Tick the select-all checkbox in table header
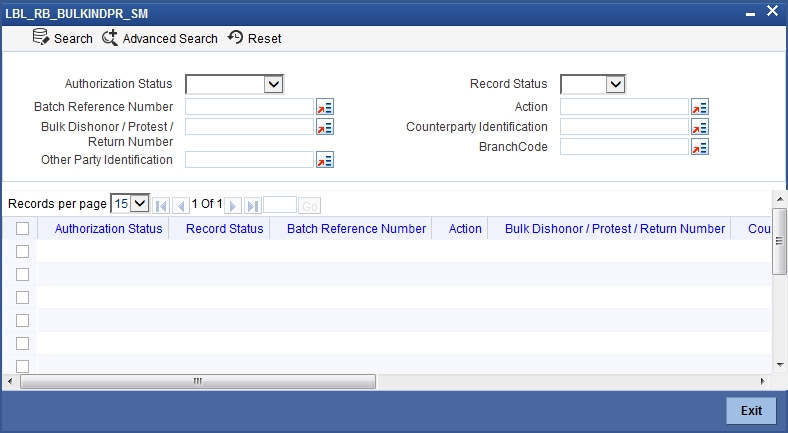This screenshot has width=788, height=433. (x=22, y=229)
